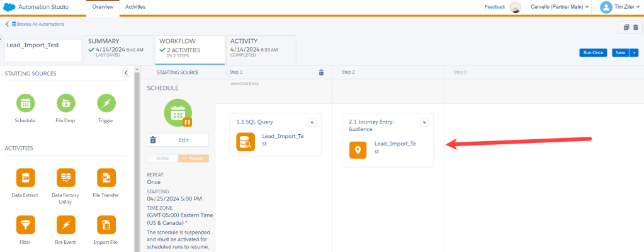This screenshot has width=644, height=252.
Task: Pick the Data Factory Utility activity
Action: click(x=65, y=178)
